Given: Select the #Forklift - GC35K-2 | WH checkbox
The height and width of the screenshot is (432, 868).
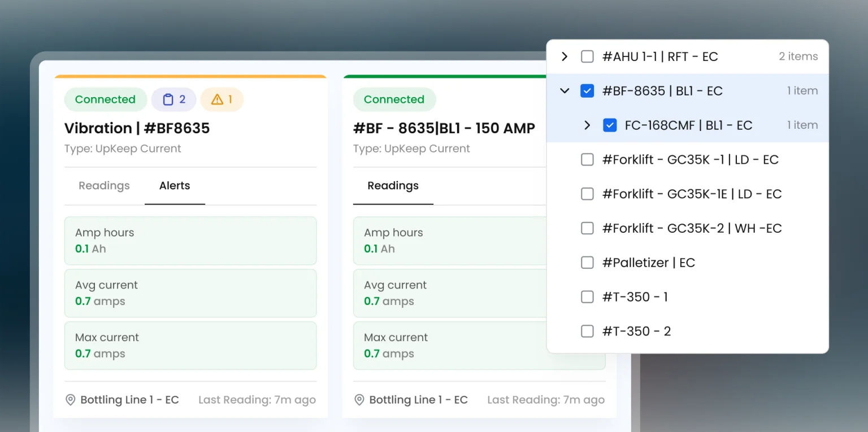Looking at the screenshot, I should coord(587,228).
